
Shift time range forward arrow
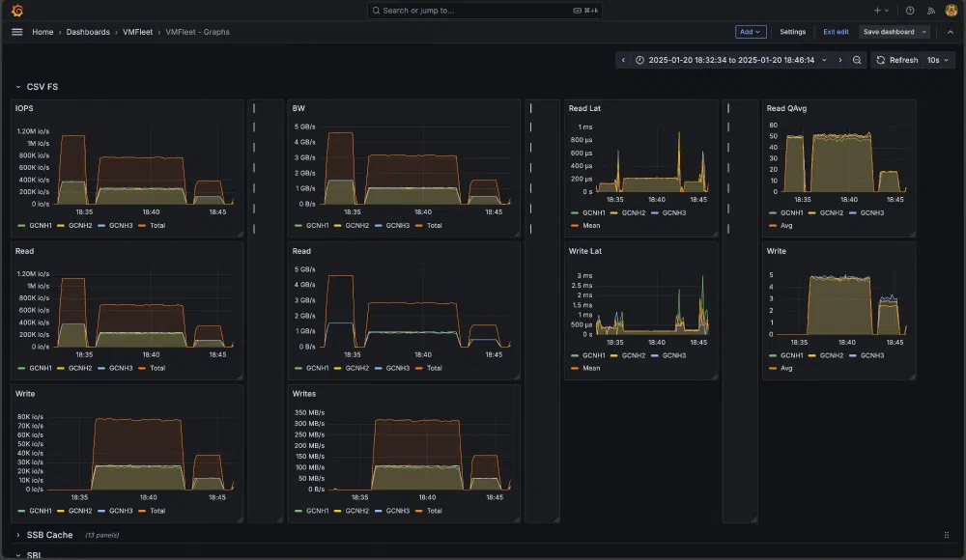pos(840,61)
